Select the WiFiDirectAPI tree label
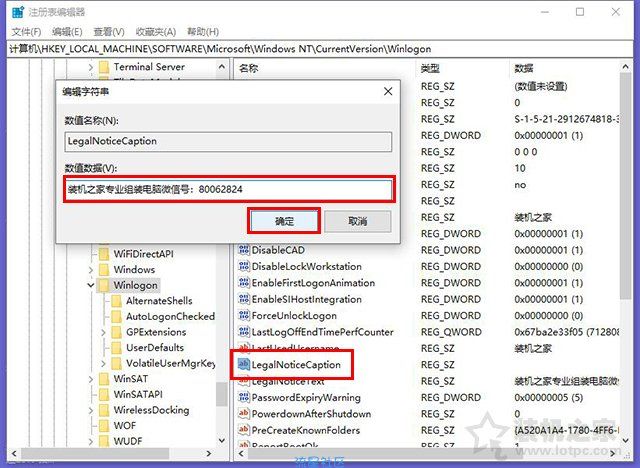This screenshot has height=468, width=640. 144,254
